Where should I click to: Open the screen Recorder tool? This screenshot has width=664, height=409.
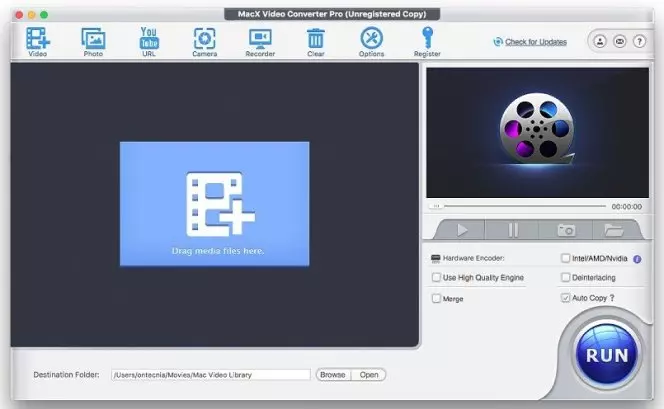tap(260, 41)
